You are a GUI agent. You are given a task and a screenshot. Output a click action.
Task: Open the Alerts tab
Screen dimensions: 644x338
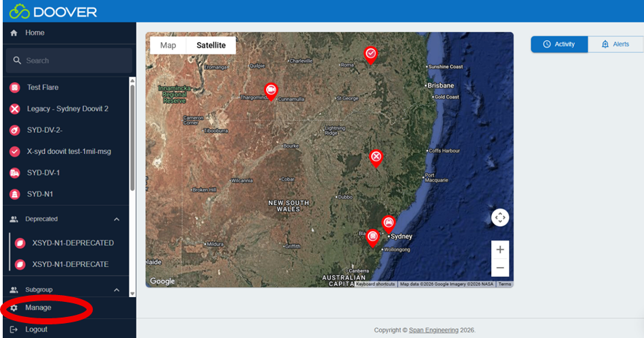615,44
